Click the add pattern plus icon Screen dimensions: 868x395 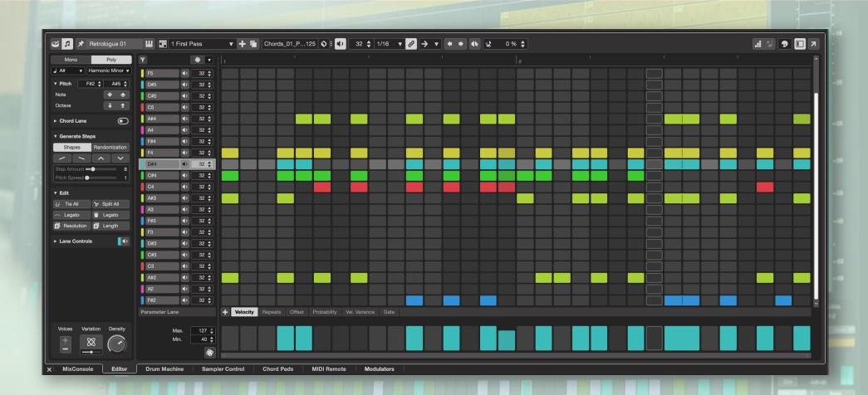point(242,44)
